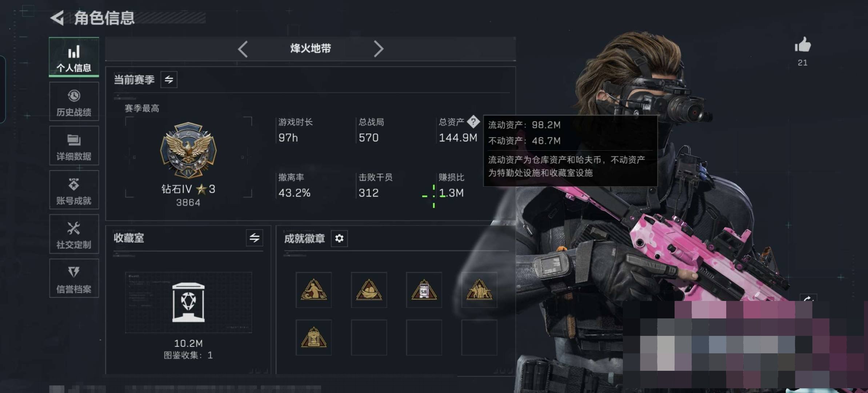Like this profile with the thumbs-up icon
The width and height of the screenshot is (868, 393).
pos(803,45)
